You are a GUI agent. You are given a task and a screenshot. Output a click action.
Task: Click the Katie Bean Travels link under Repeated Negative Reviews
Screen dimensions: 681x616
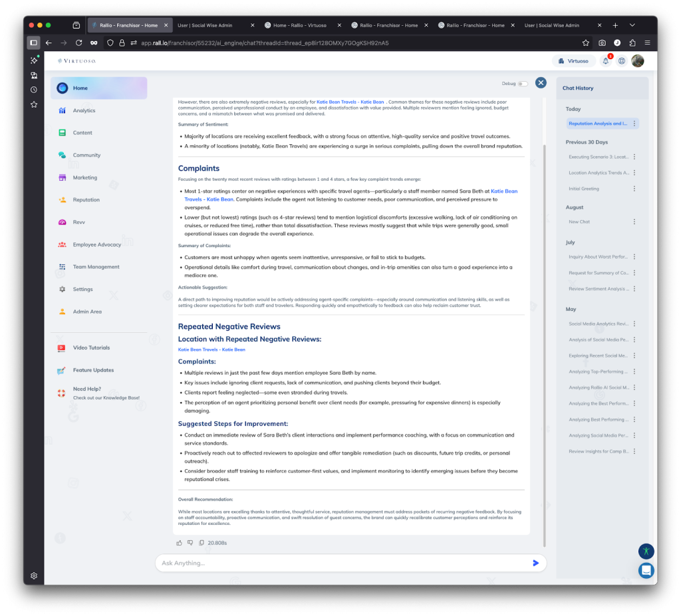(211, 350)
